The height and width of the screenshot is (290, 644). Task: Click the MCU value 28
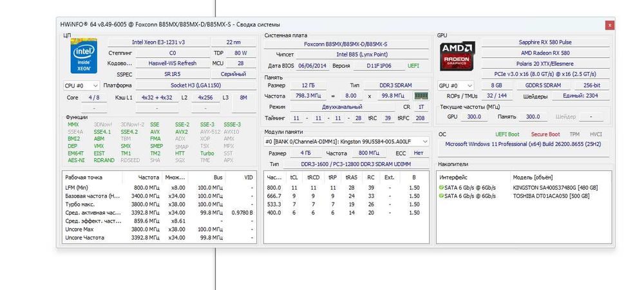(241, 64)
